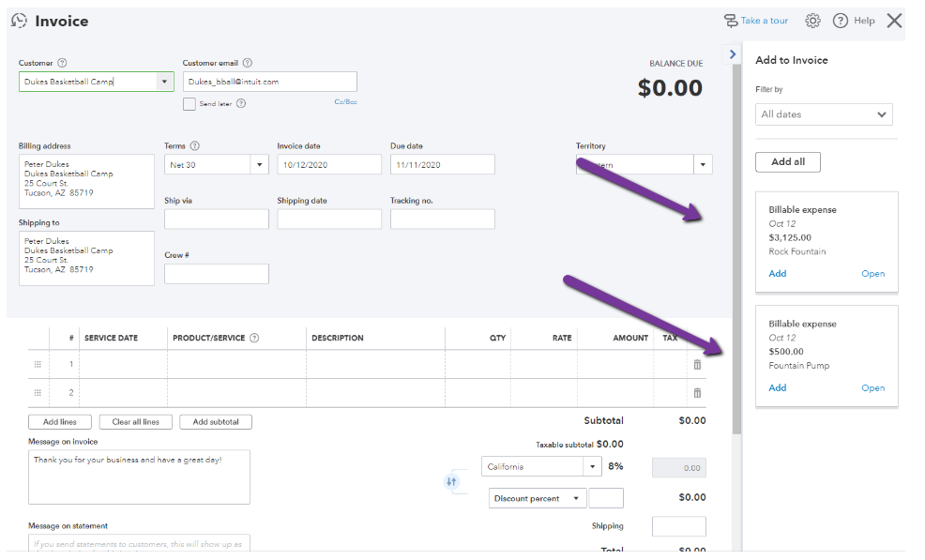Collapse the Add to Invoice panel

point(733,54)
